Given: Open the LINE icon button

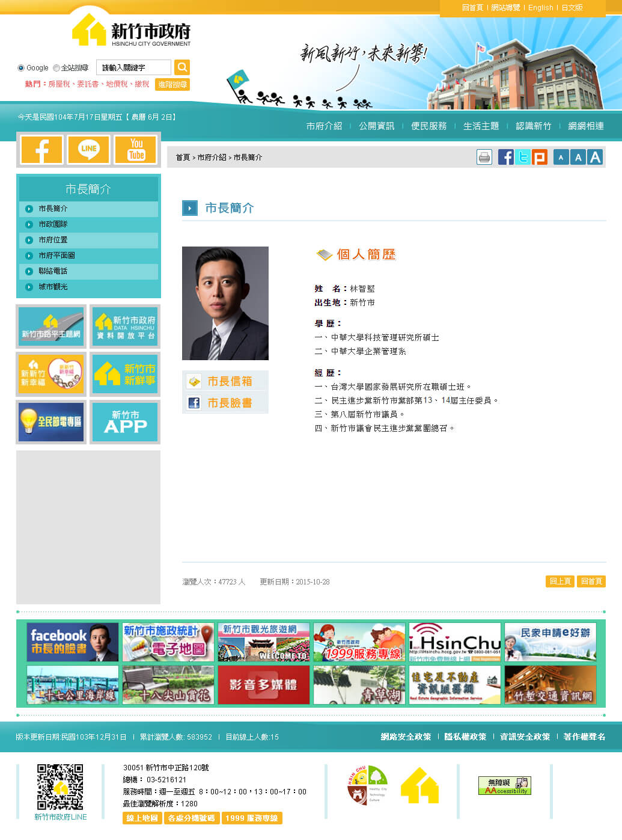Looking at the screenshot, I should [88, 150].
